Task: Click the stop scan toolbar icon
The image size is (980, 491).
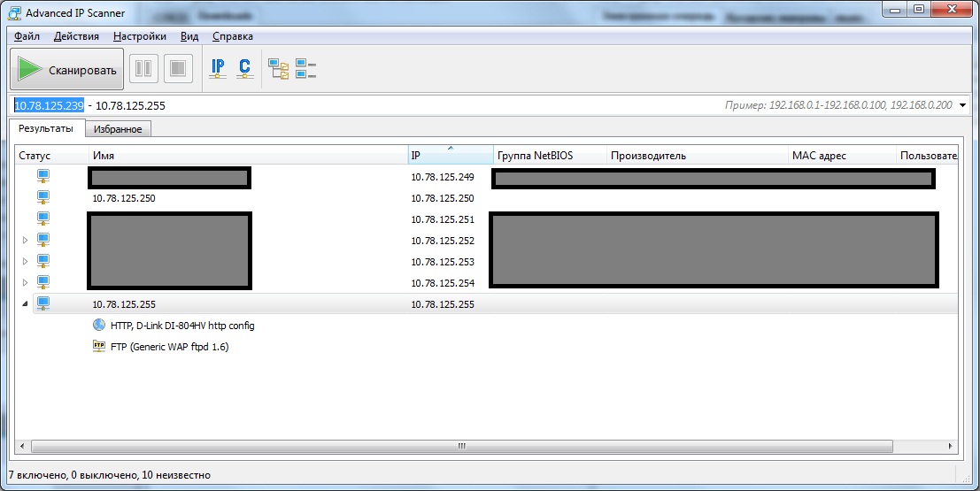Action: point(179,69)
